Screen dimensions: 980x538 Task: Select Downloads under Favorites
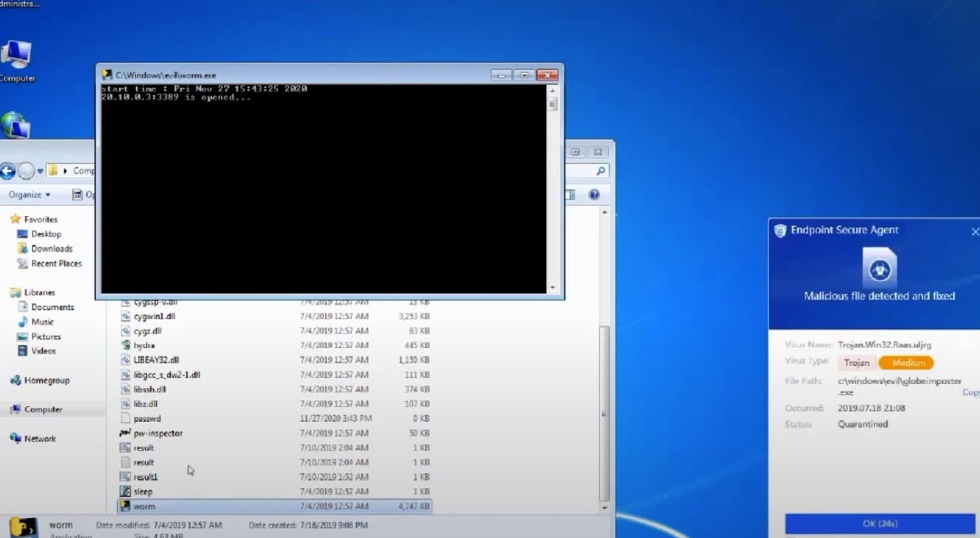45,249
